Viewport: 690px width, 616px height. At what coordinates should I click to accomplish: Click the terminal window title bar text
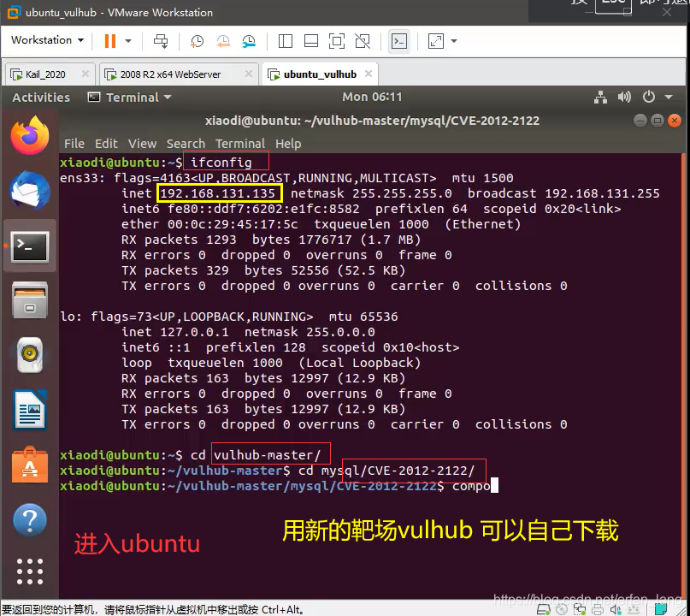point(372,121)
